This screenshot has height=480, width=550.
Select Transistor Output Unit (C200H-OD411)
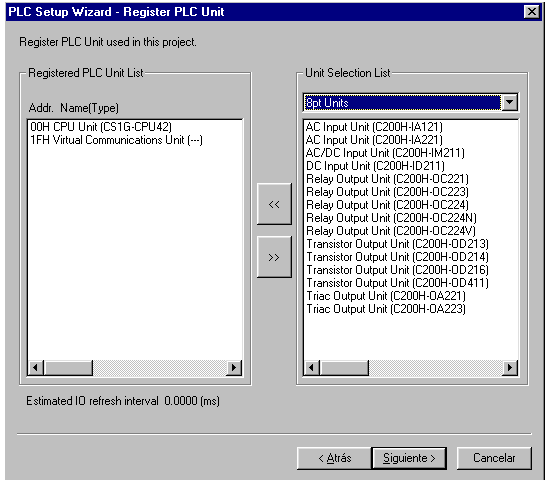(397, 283)
